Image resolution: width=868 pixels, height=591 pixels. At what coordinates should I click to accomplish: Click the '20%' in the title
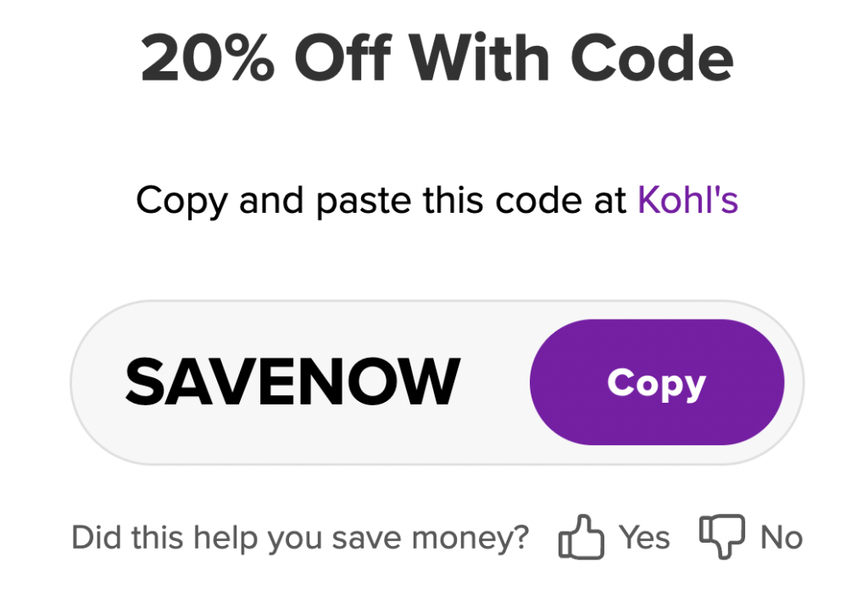208,58
